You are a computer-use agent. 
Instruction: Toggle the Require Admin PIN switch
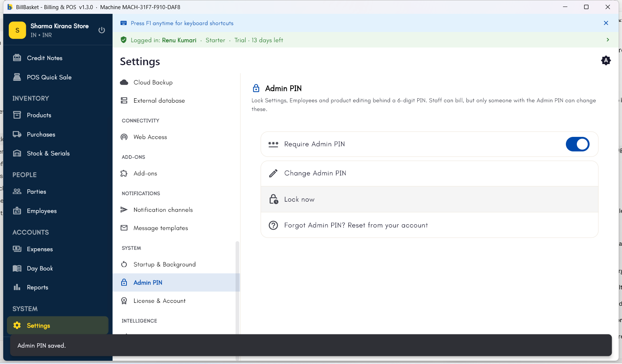[578, 144]
